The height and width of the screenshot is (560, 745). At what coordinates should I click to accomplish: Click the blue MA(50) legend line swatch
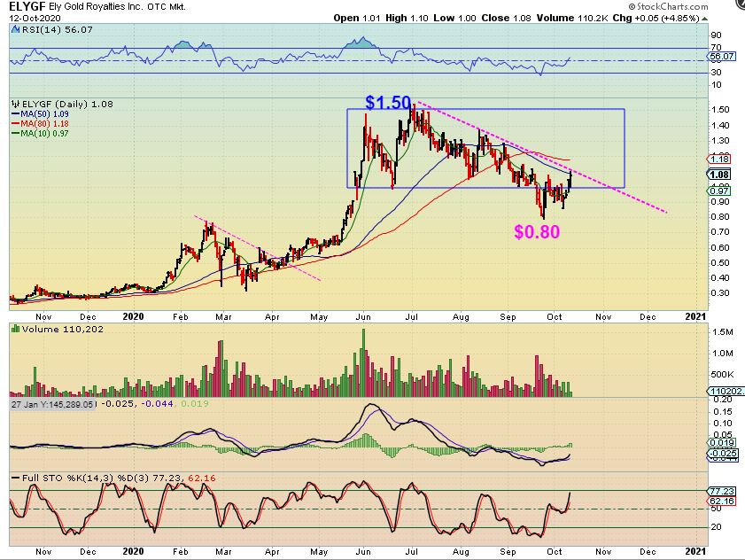(15, 114)
